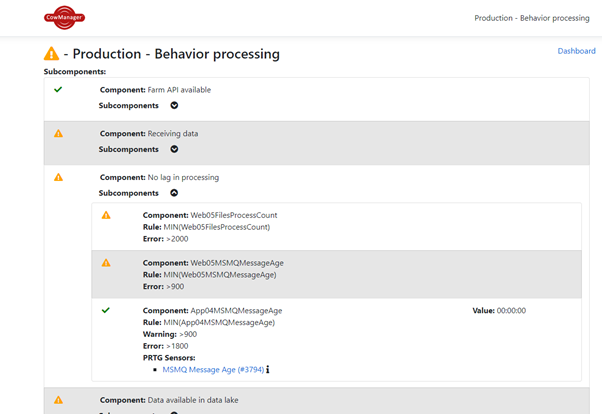This screenshot has width=602, height=414.
Task: Click the large warning icon in page heading
Action: tap(52, 54)
